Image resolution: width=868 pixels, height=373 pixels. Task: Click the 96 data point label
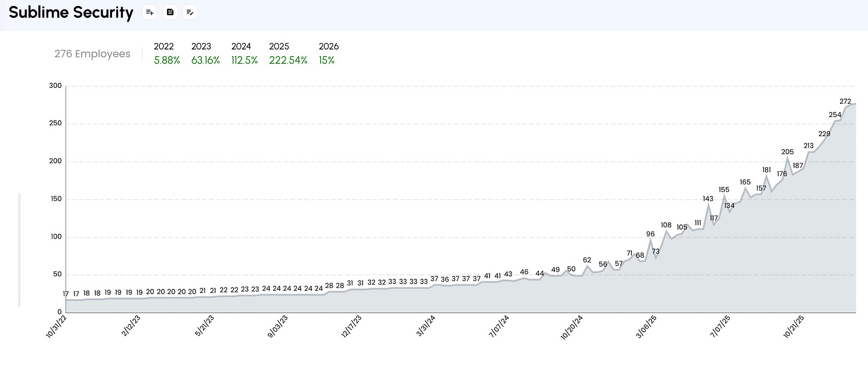tap(650, 234)
